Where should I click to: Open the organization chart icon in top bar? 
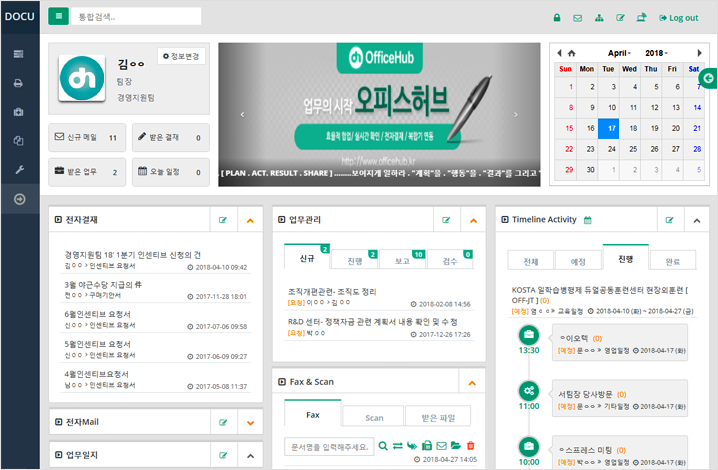pyautogui.click(x=599, y=18)
